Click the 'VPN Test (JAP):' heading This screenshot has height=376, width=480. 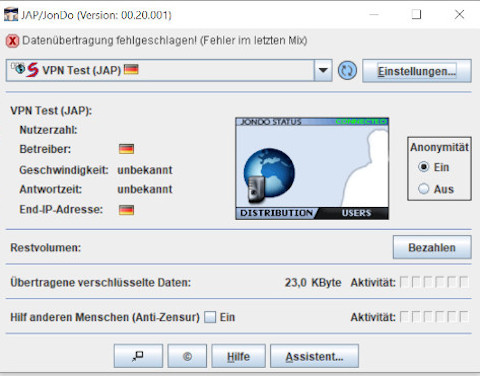point(51,110)
